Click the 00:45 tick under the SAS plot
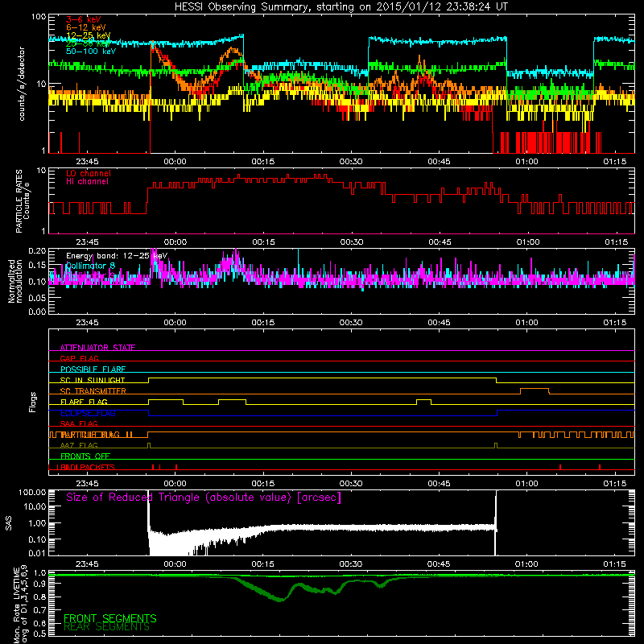Screen dimensions: 644x644 point(439,564)
